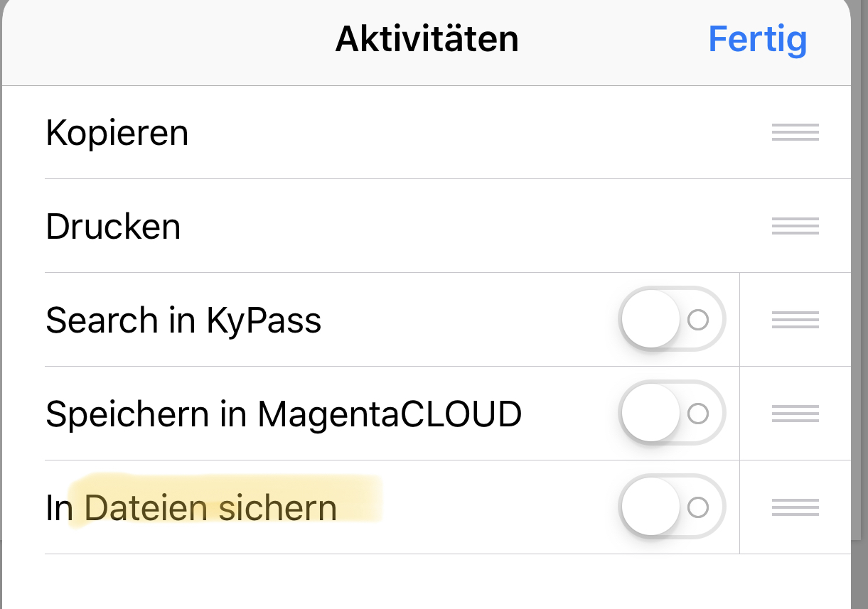Turn on Speichern in MagentaCLOUD toggle
868x609 pixels.
(x=672, y=414)
